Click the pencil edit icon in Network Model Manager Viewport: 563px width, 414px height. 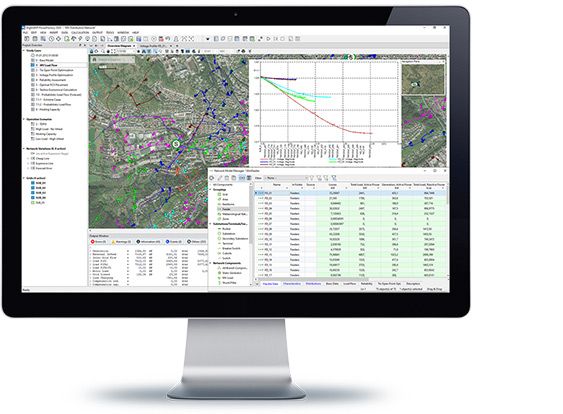click(219, 178)
